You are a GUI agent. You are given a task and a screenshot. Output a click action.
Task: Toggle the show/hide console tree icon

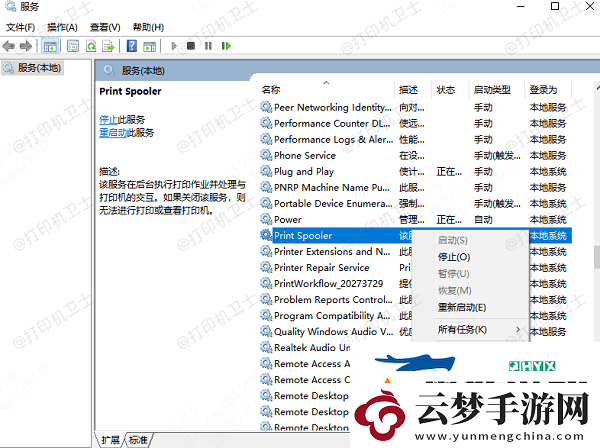[50, 46]
